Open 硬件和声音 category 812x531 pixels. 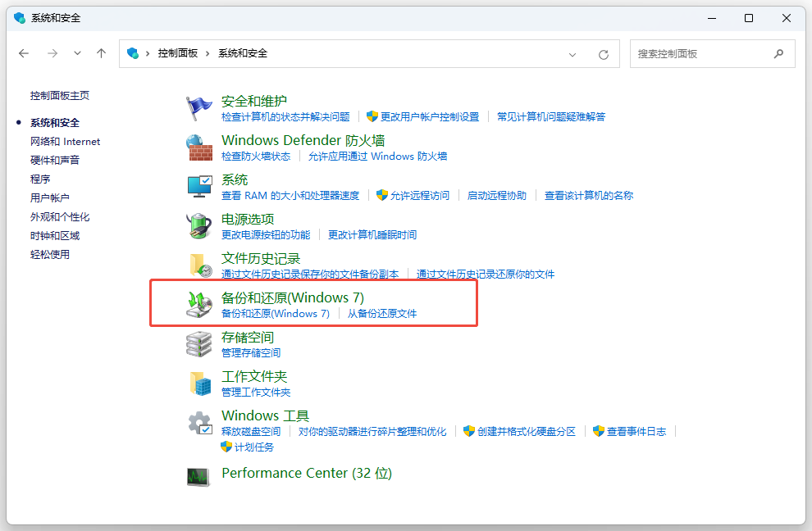[x=55, y=160]
